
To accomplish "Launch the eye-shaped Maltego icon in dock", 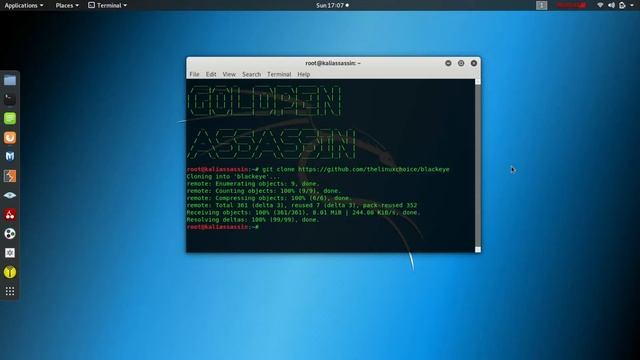I will click(10, 195).
